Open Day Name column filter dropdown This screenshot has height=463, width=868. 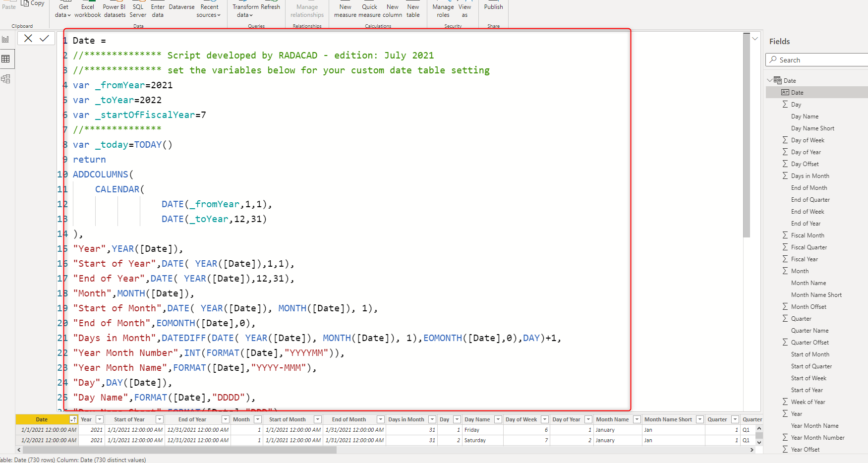click(x=498, y=419)
